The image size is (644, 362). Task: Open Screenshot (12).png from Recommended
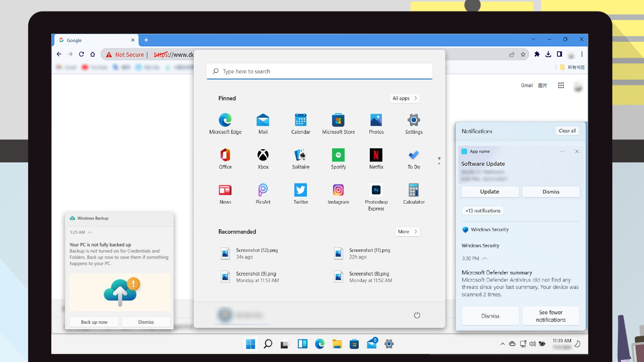click(x=250, y=253)
